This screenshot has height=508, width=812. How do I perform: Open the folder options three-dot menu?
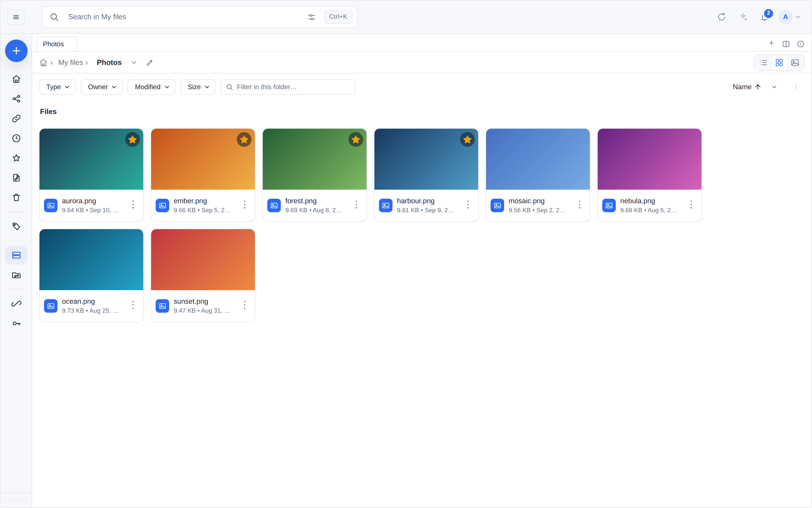[796, 87]
